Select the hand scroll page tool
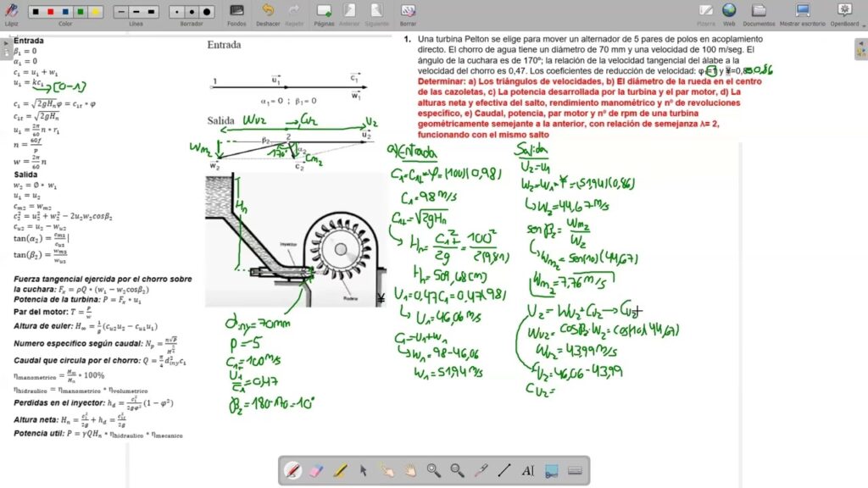868x488 pixels. coord(410,470)
